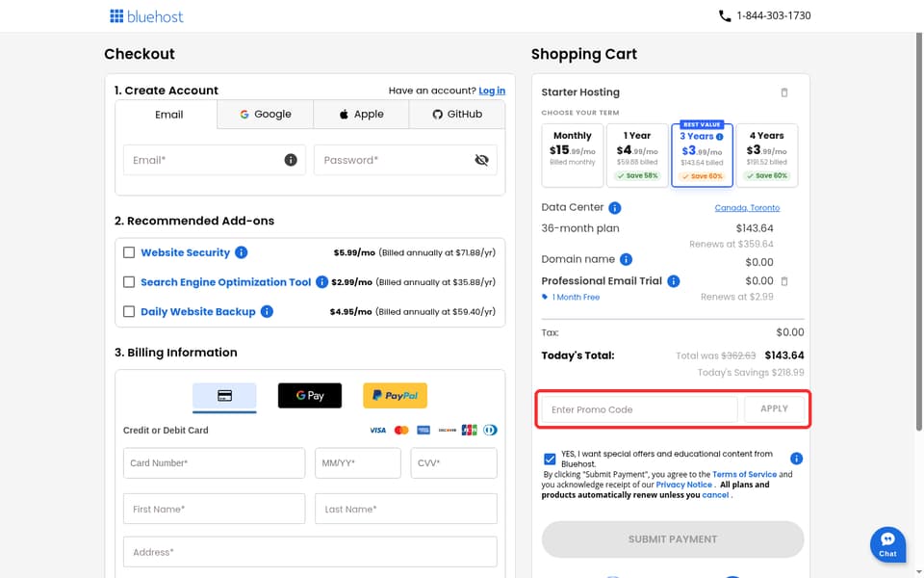Click the page vertical scrollbar
This screenshot has width=924, height=578.
tap(918, 231)
